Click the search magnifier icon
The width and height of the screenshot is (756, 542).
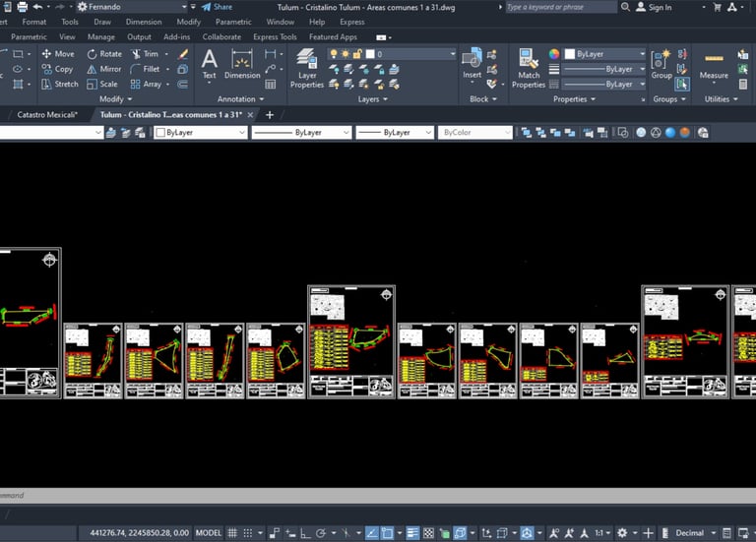tap(625, 7)
